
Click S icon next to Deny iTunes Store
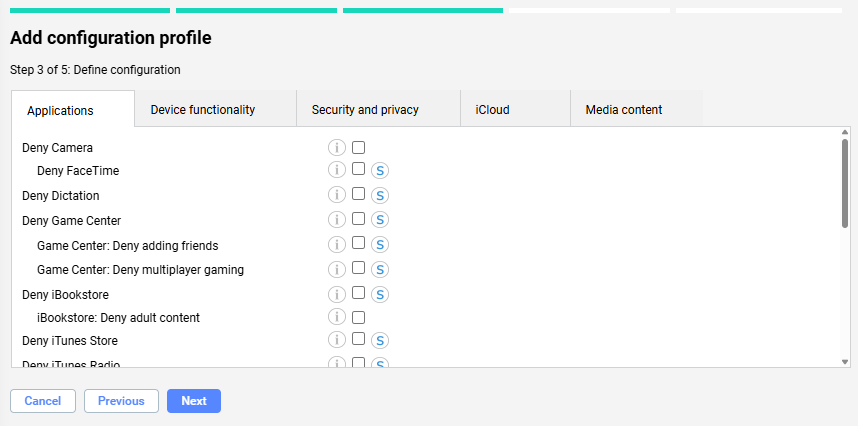(380, 341)
